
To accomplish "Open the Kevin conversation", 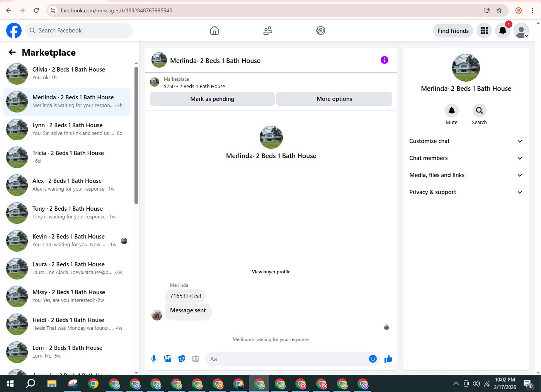I will tap(66, 241).
